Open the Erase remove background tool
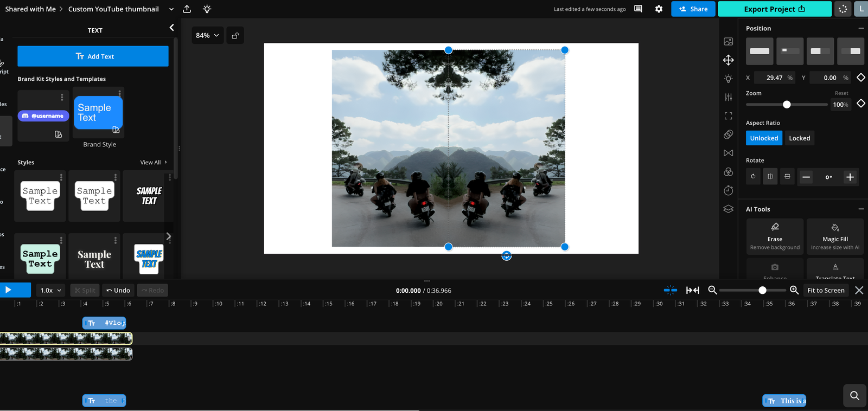868x411 pixels. (775, 236)
